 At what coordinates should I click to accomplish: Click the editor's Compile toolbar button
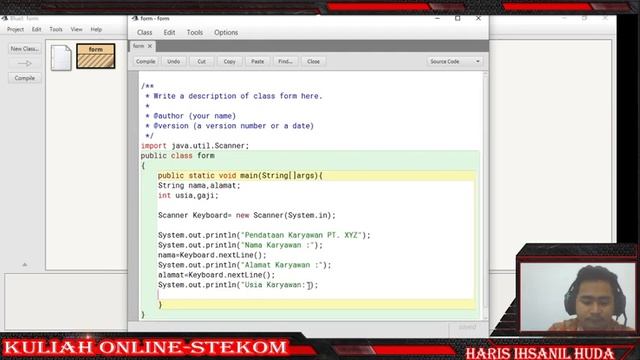pos(146,61)
